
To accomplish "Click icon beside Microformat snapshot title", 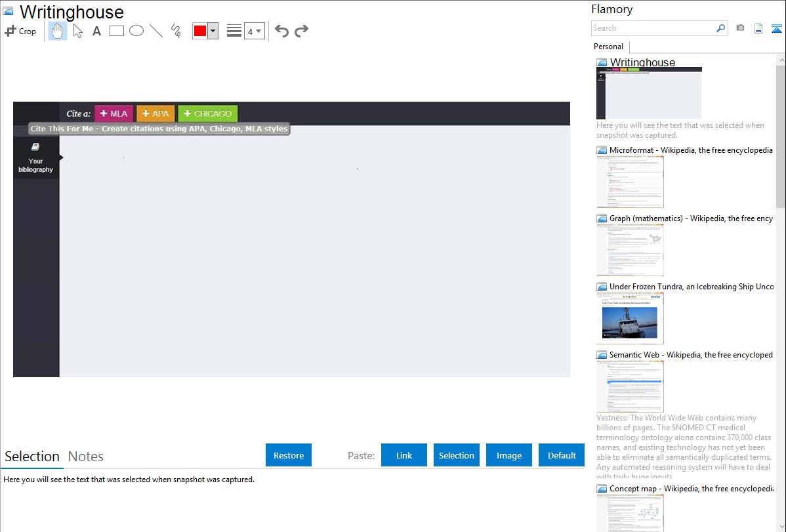I will click(602, 150).
